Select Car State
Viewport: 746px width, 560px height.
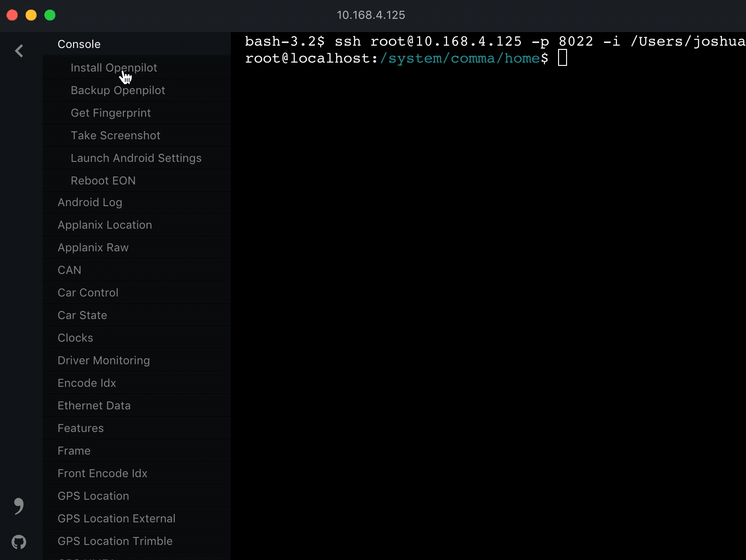click(137, 315)
